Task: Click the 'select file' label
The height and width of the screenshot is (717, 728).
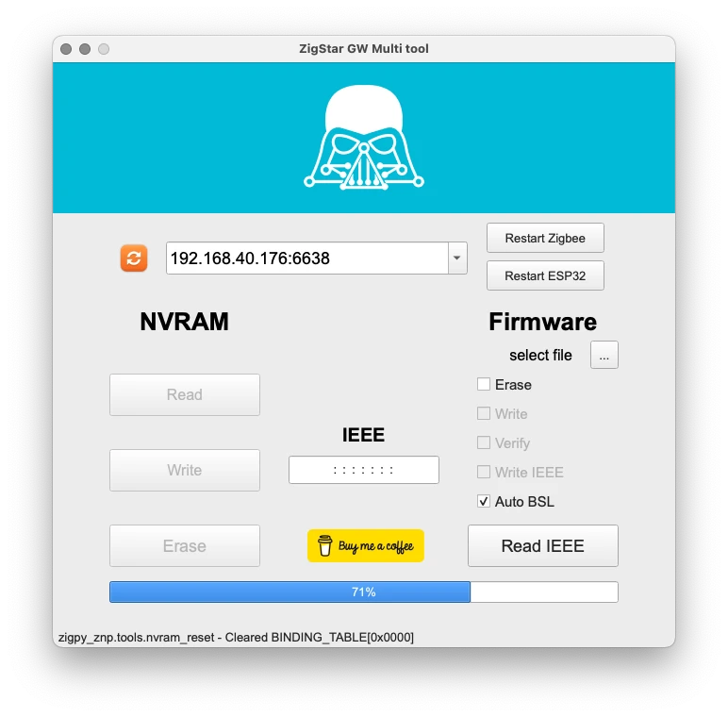Action: (x=540, y=356)
